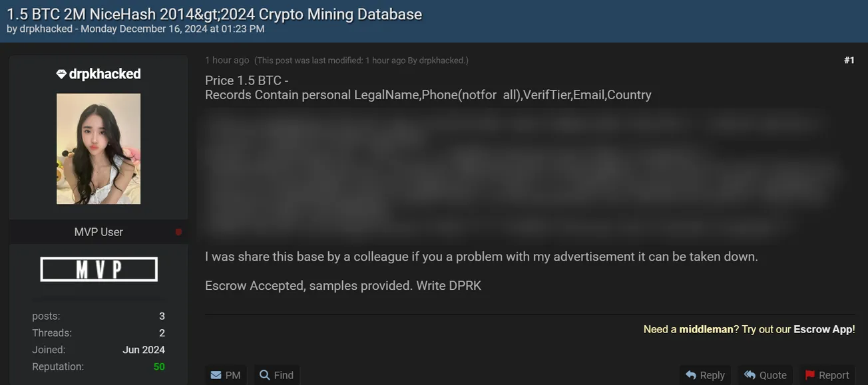Click the green reputation score 50
This screenshot has height=385, width=868.
coord(159,366)
